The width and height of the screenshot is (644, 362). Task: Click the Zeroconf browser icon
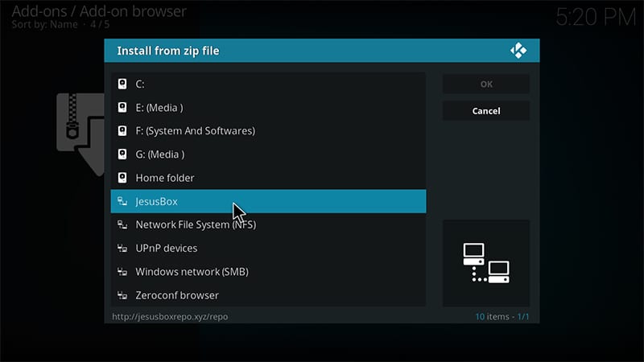click(x=122, y=295)
